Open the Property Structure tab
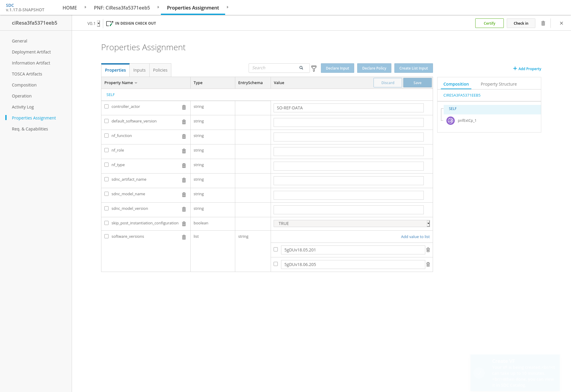The image size is (571, 392). click(498, 84)
